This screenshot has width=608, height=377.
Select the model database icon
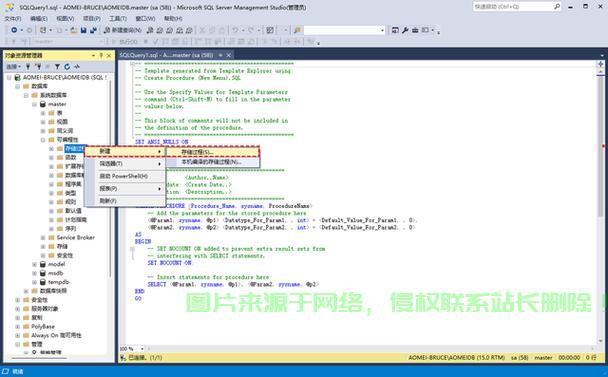[x=43, y=264]
